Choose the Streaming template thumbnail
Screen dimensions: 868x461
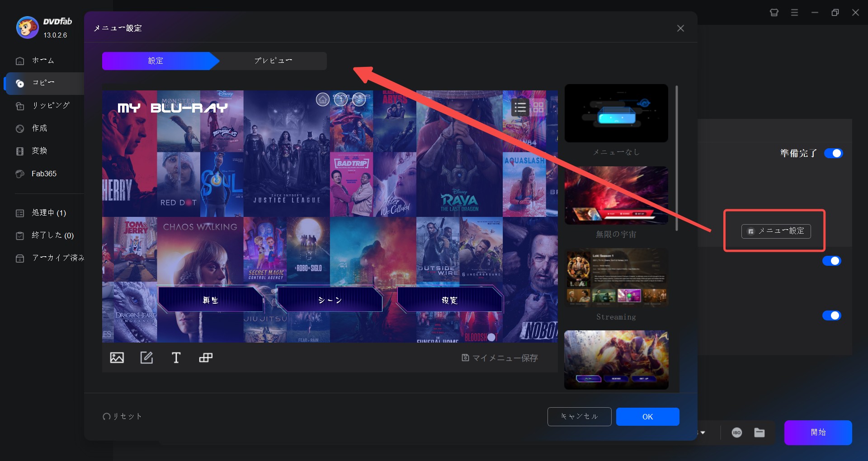click(616, 278)
